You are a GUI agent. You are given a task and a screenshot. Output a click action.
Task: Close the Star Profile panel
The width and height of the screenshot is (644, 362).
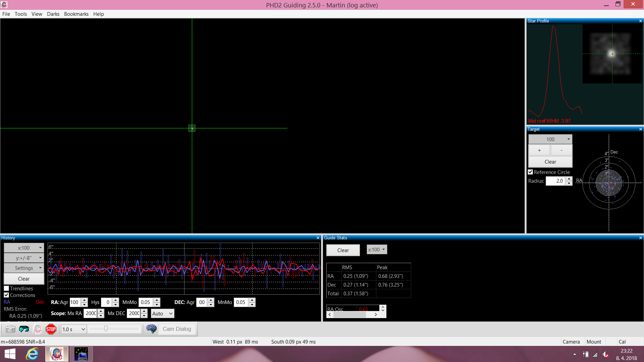pos(640,21)
